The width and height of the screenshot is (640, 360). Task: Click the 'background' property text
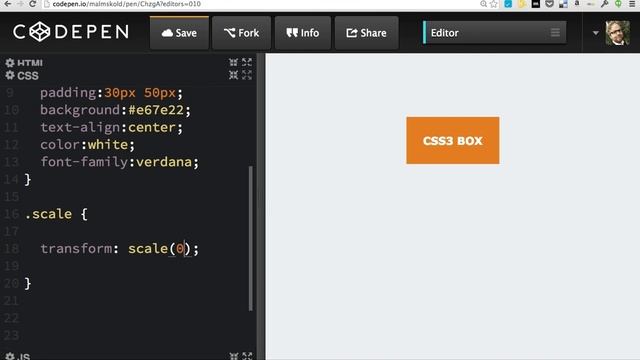coord(80,110)
